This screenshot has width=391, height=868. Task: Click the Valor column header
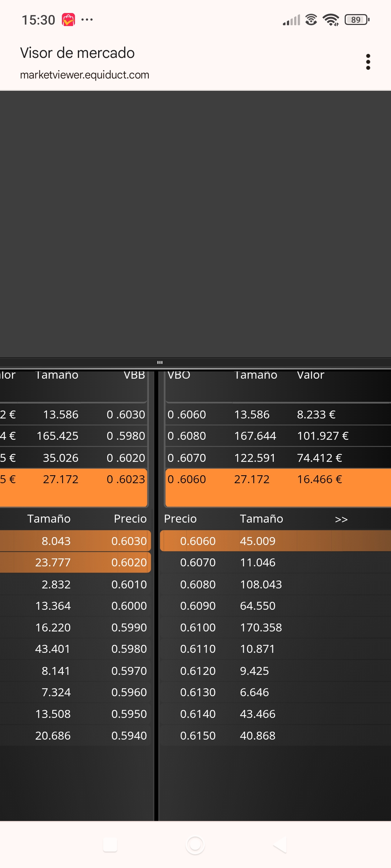point(311,375)
